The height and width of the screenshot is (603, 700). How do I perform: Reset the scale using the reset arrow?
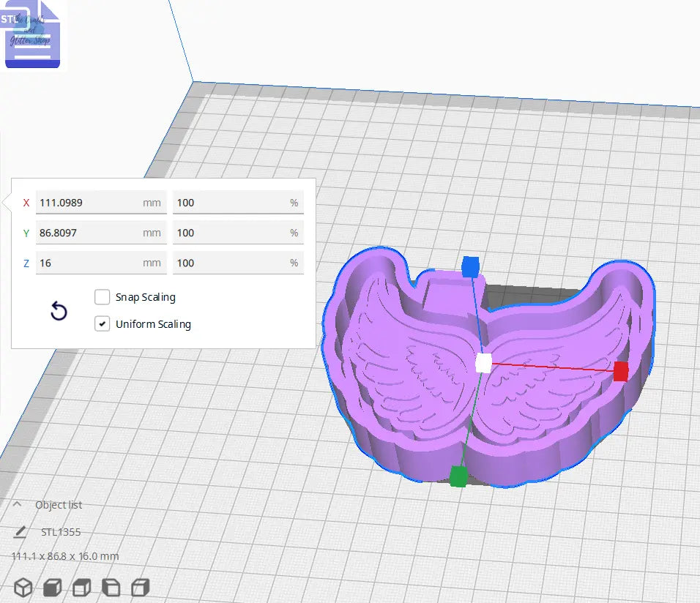pos(59,311)
